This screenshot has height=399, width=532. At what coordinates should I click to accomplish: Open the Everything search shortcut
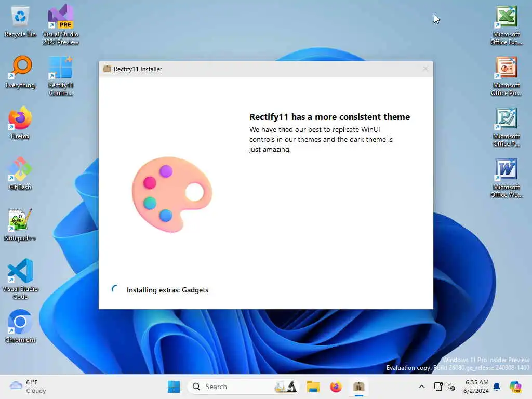coord(20,72)
